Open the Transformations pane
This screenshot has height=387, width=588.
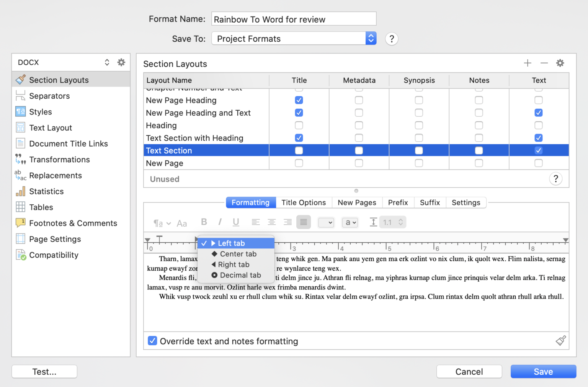[x=59, y=160]
